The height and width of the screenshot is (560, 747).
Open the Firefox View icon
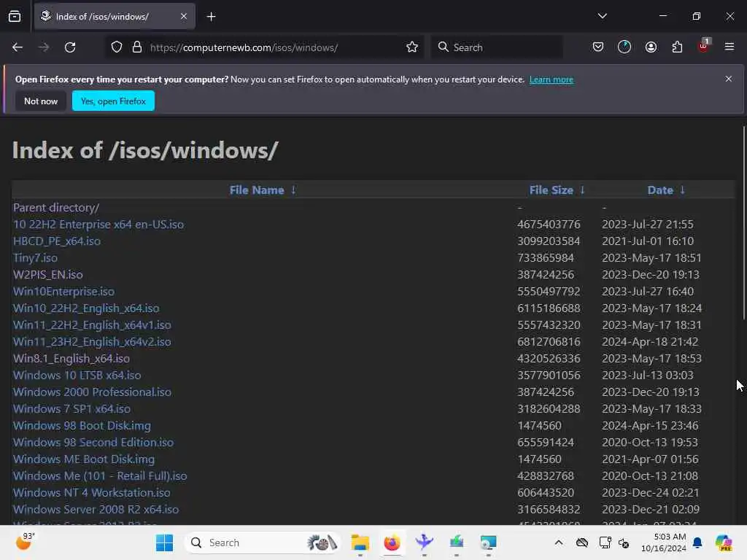click(15, 16)
